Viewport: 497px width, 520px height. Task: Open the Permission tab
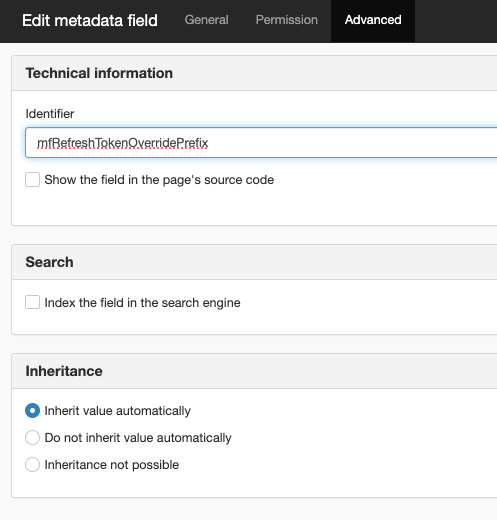pos(286,20)
